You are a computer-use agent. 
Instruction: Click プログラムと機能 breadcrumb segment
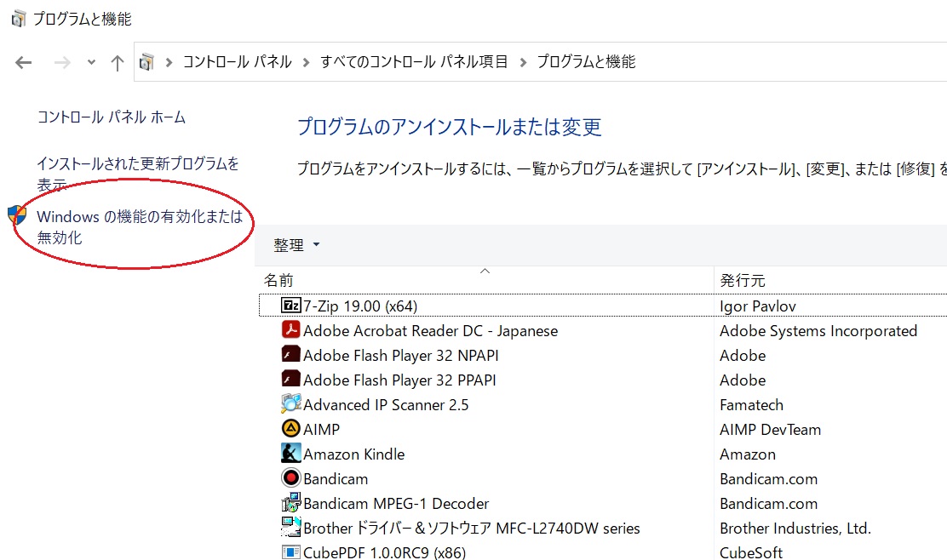pyautogui.click(x=586, y=61)
